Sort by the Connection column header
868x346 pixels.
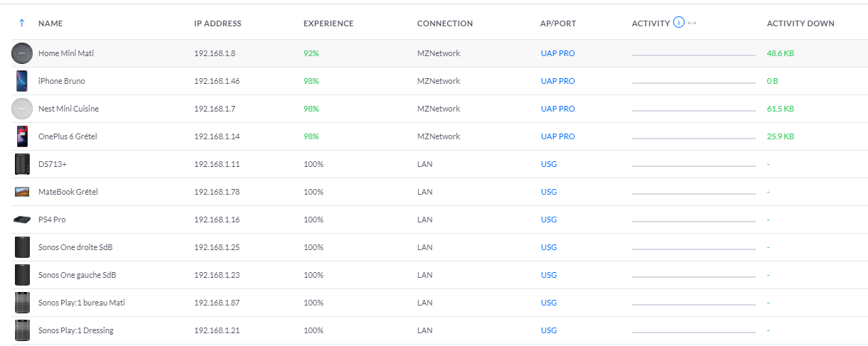(445, 23)
